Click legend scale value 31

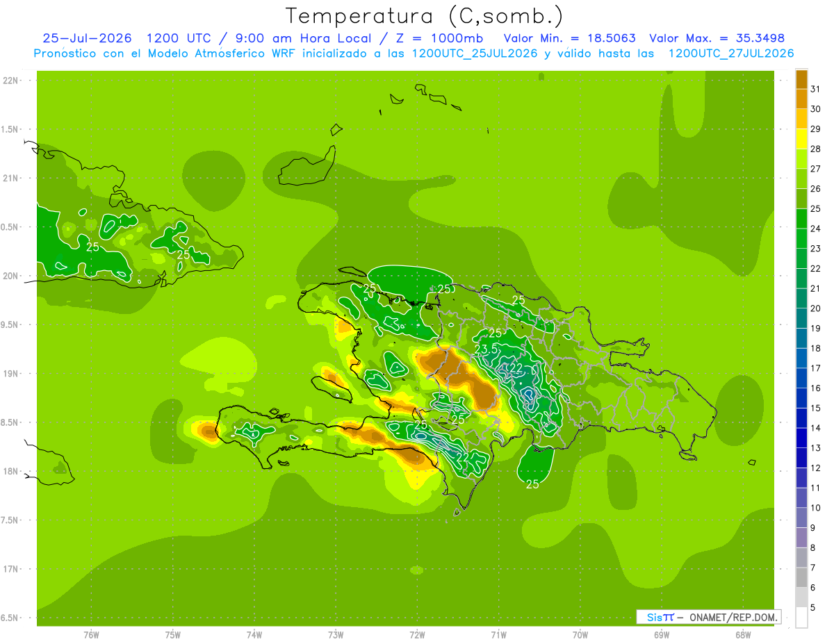pyautogui.click(x=816, y=89)
